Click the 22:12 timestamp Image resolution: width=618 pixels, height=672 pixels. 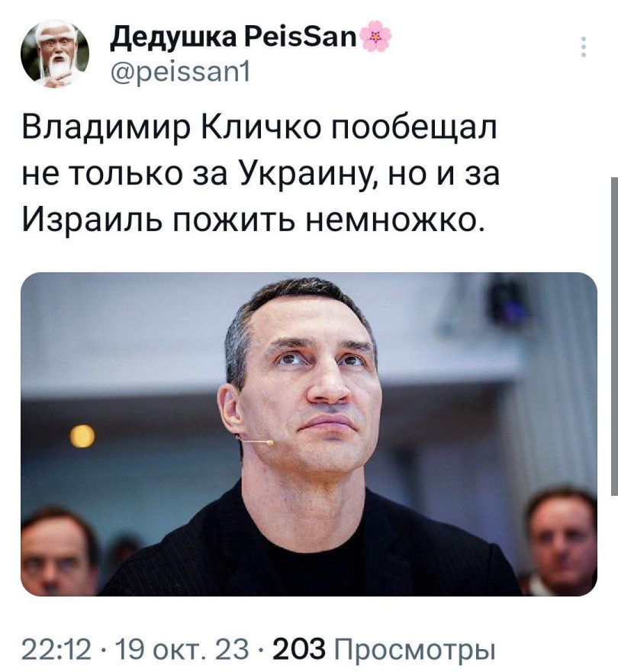click(x=56, y=649)
